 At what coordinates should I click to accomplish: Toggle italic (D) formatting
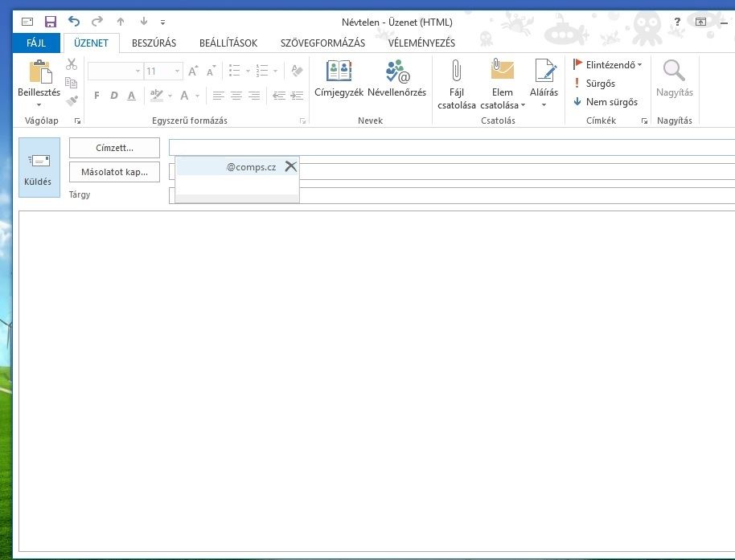[x=114, y=96]
